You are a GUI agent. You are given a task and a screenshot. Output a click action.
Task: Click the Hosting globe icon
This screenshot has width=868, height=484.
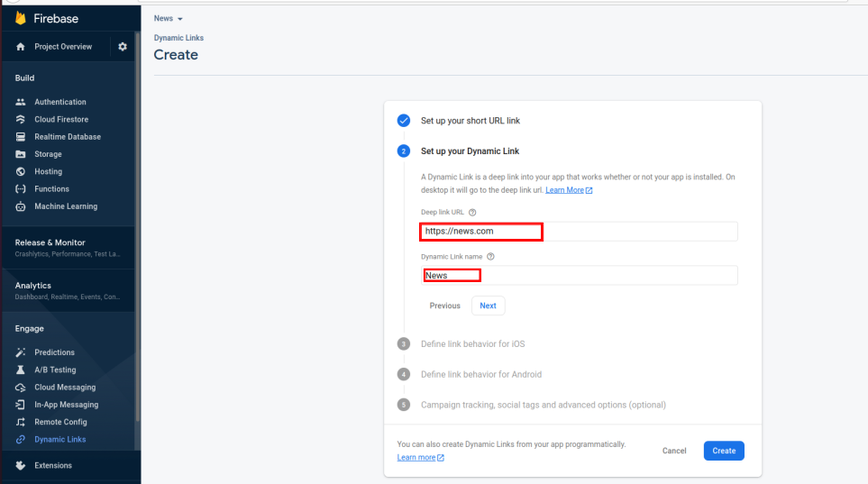tap(21, 171)
